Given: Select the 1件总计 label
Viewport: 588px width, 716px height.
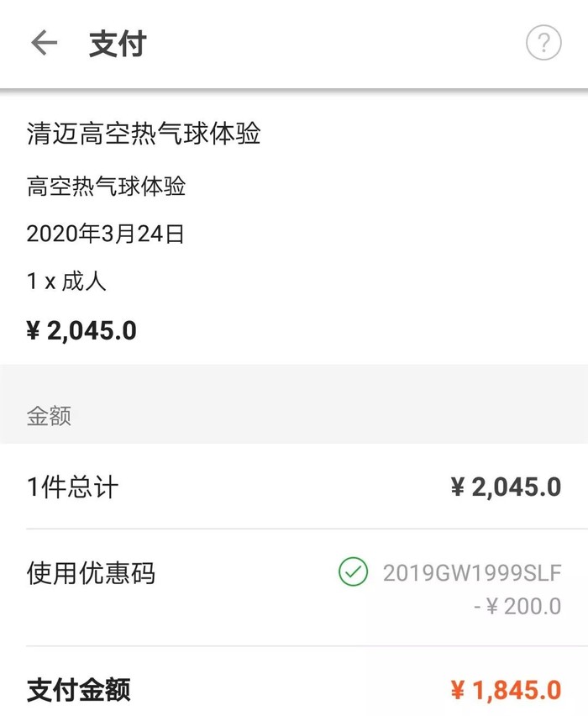Looking at the screenshot, I should tap(72, 487).
